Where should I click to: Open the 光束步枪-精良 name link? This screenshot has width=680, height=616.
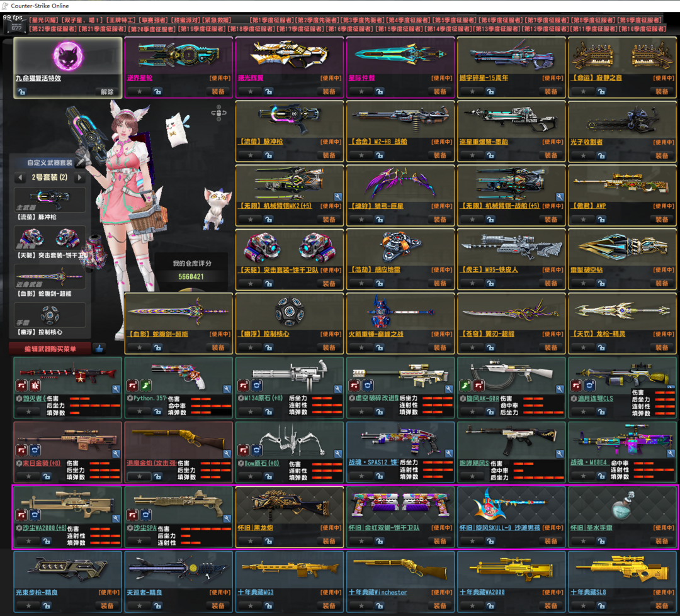[37, 592]
